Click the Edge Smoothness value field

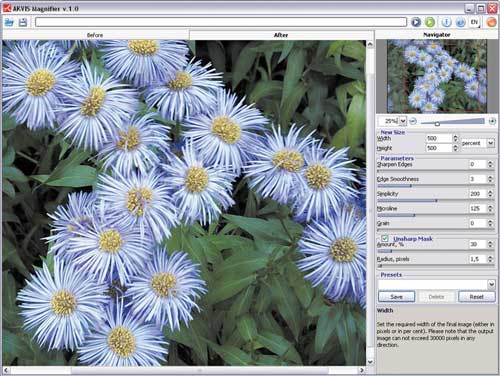[477, 179]
